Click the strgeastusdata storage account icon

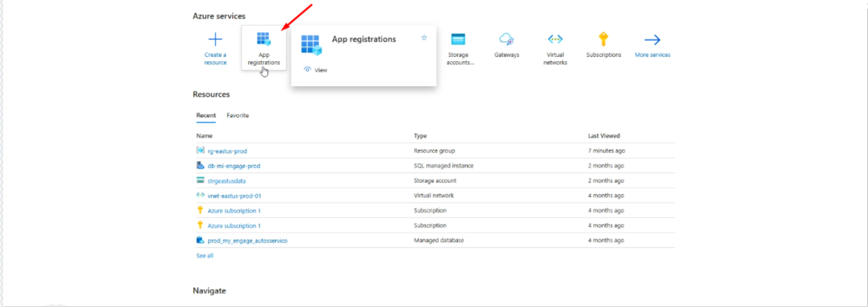(x=201, y=180)
